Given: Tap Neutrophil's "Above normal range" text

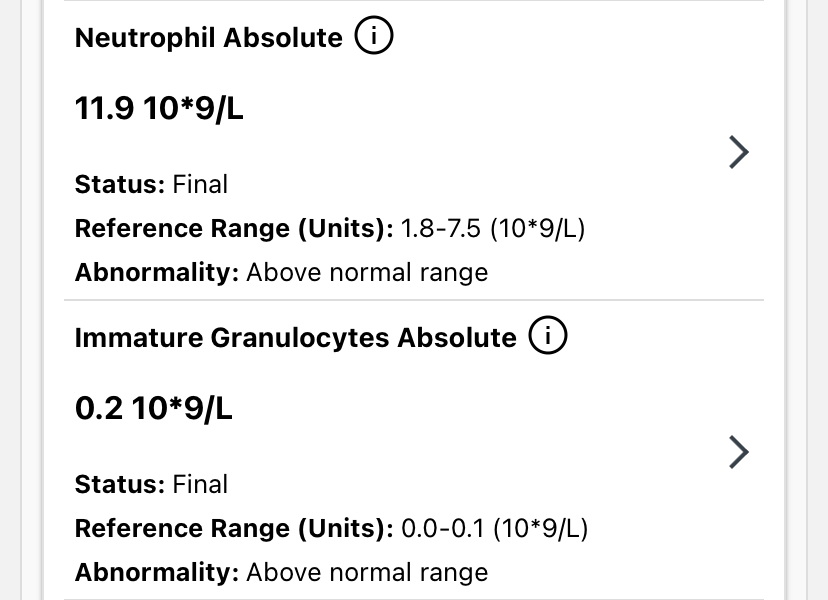Looking at the screenshot, I should click(367, 273).
